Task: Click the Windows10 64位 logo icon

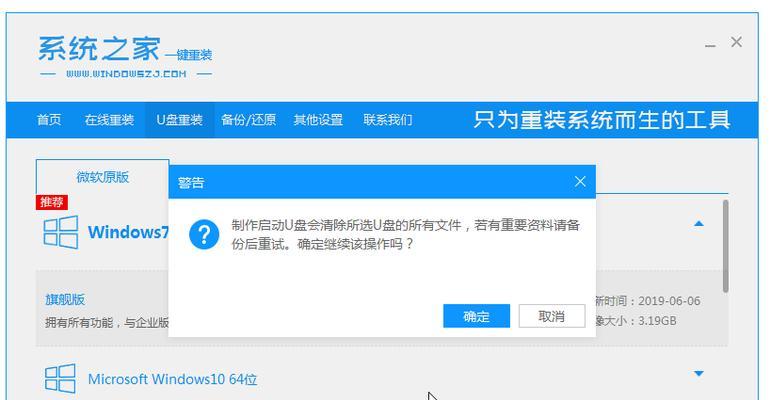Action: tap(60, 378)
